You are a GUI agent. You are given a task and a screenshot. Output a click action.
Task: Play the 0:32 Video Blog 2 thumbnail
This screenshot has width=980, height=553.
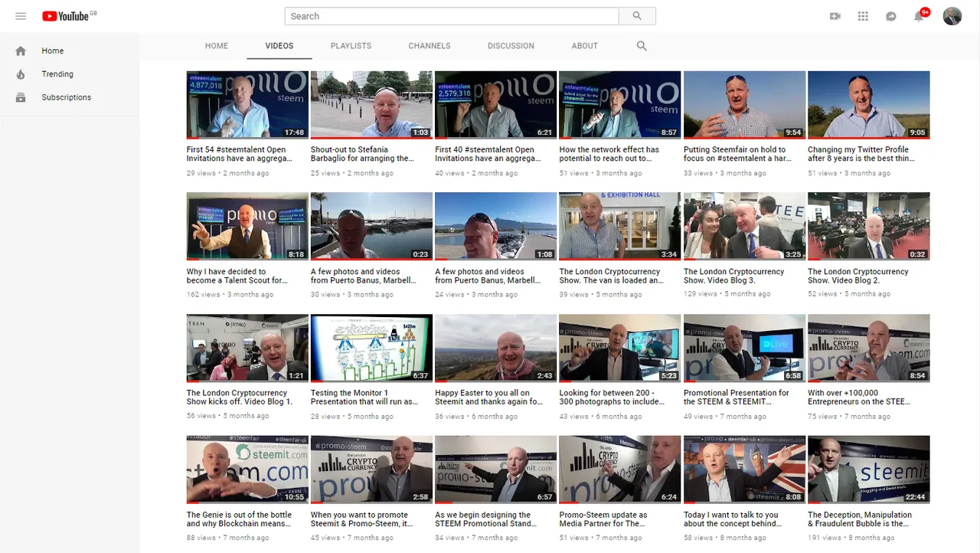pyautogui.click(x=869, y=227)
